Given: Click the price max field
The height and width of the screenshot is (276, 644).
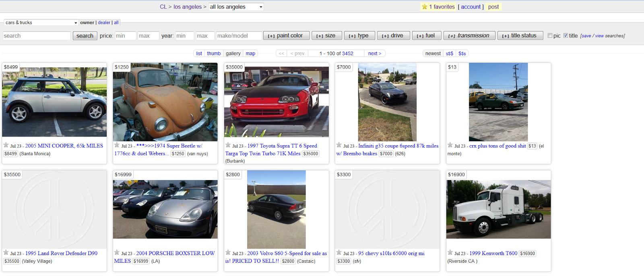Looking at the screenshot, I should click(x=149, y=35).
